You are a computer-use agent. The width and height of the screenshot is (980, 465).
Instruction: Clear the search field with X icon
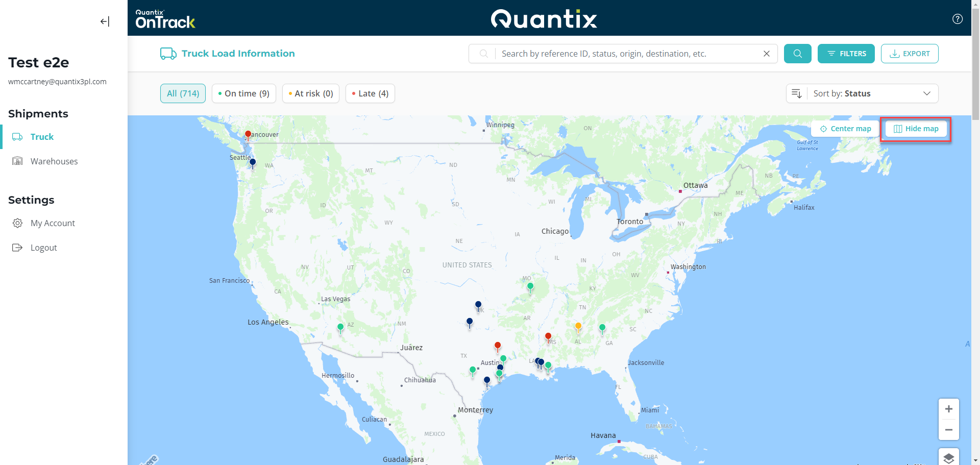point(766,54)
